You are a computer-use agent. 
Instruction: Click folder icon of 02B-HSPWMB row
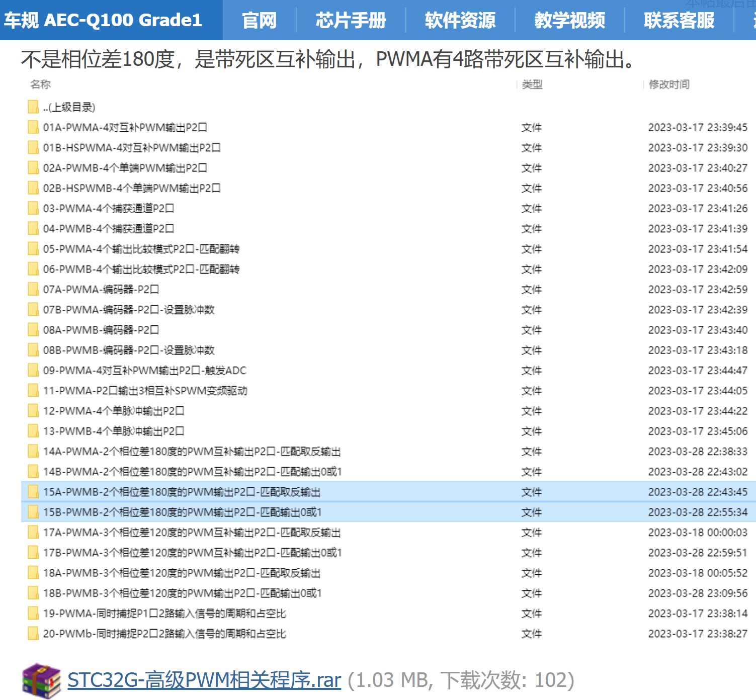point(33,188)
